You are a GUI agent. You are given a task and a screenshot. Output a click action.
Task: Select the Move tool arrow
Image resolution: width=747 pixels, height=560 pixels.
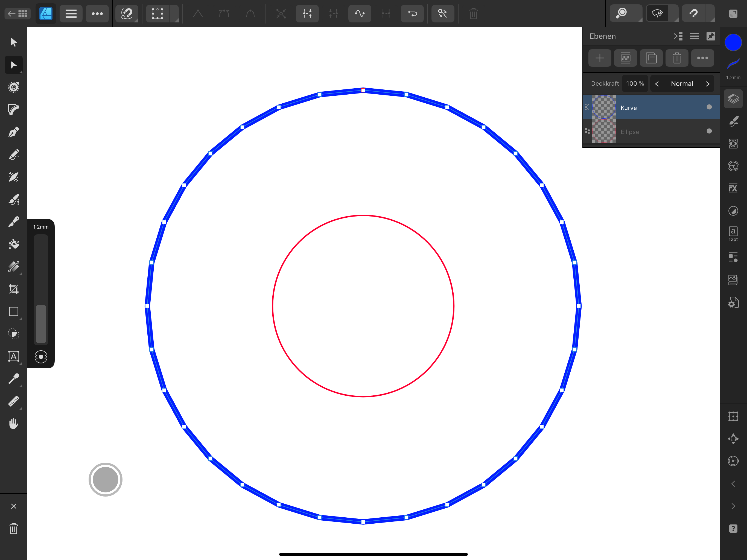(13, 42)
